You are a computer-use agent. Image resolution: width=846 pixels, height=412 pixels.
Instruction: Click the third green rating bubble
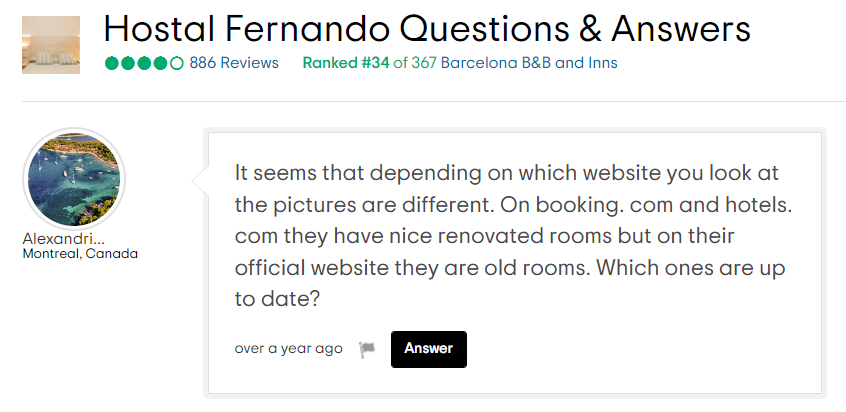144,63
